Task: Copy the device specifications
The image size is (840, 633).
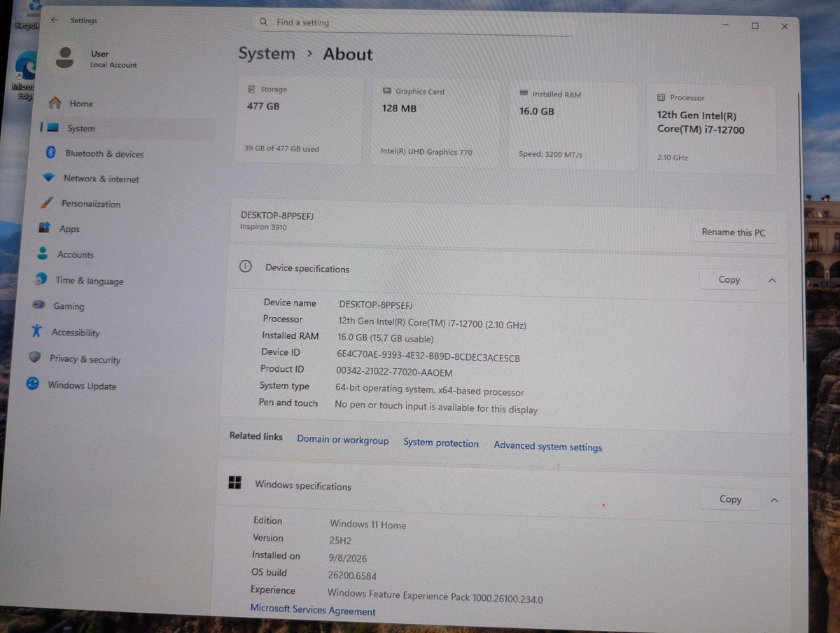Action: (x=729, y=279)
